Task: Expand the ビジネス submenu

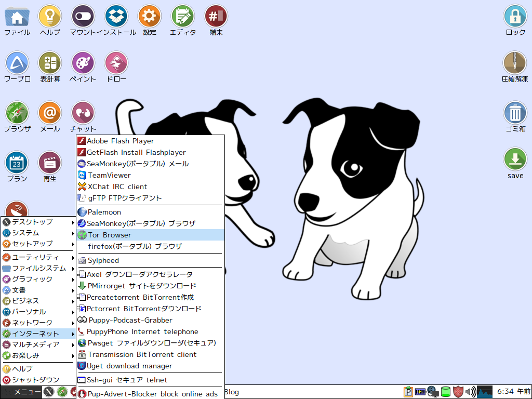Action: (x=38, y=301)
